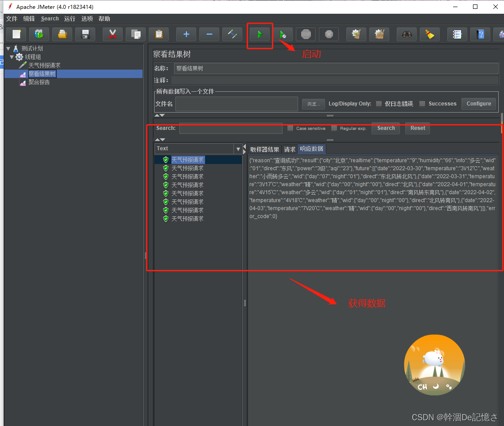Click the Configure button

tap(479, 104)
